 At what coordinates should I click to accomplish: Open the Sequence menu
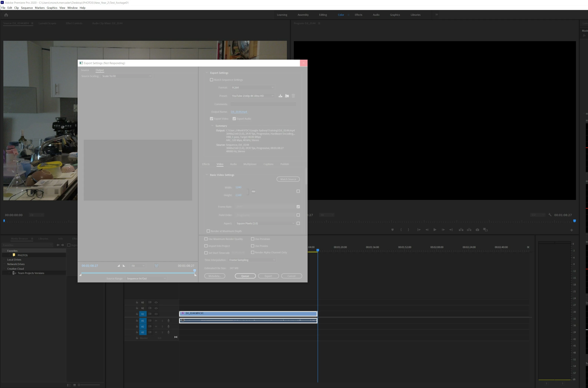27,8
